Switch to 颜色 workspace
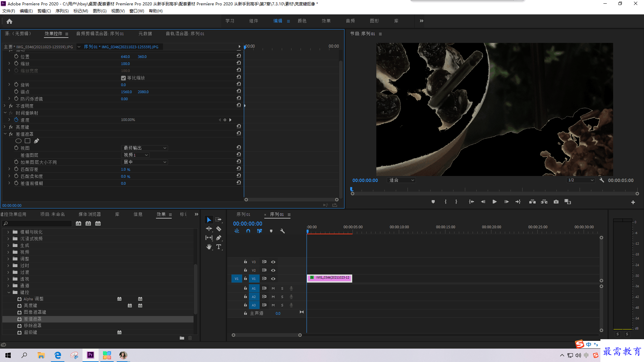644x362 pixels. point(302,21)
